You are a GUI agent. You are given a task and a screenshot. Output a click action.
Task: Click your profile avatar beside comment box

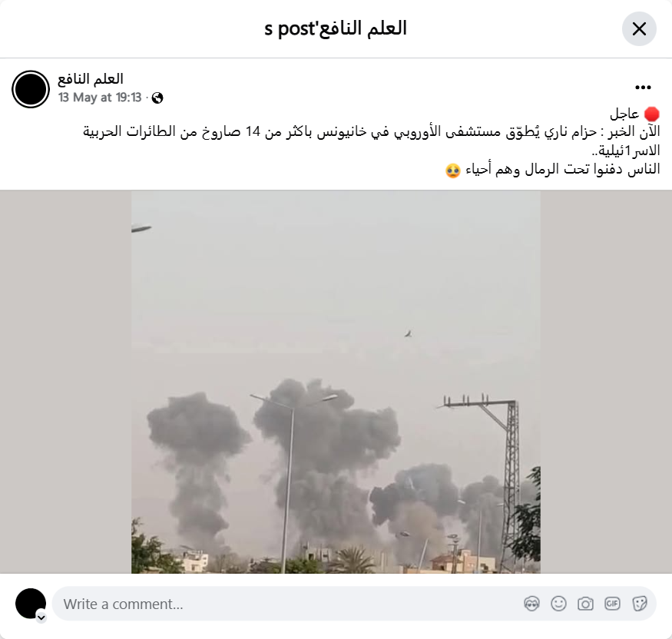click(x=31, y=604)
